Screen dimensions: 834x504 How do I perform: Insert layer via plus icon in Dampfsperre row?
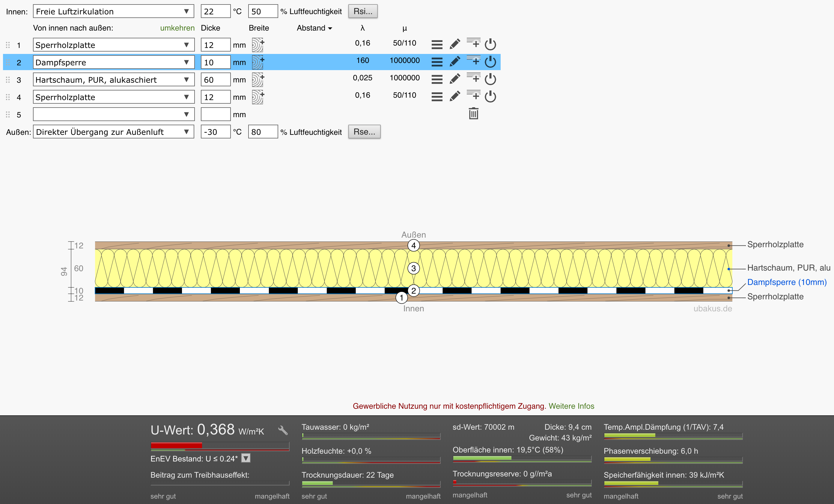(474, 61)
